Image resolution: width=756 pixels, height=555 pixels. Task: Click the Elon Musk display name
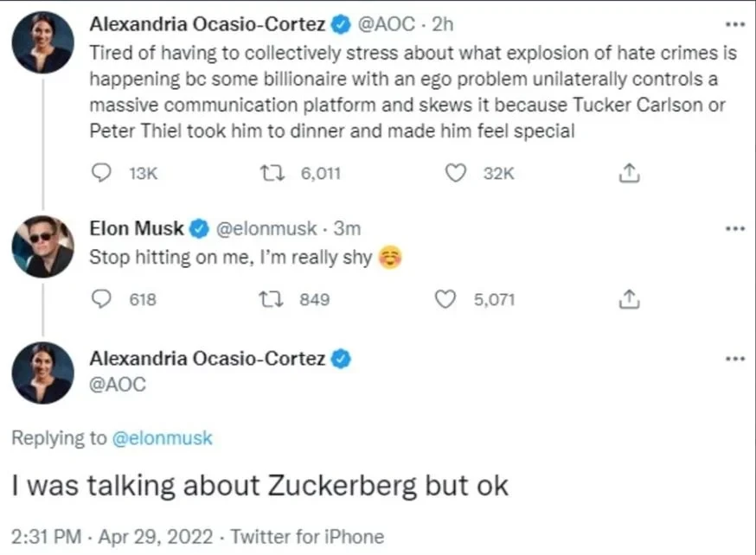136,228
